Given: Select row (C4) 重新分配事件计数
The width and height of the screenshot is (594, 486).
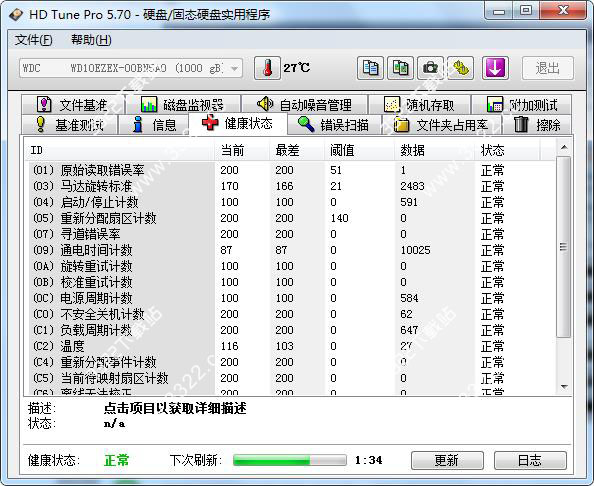Looking at the screenshot, I should 292,362.
